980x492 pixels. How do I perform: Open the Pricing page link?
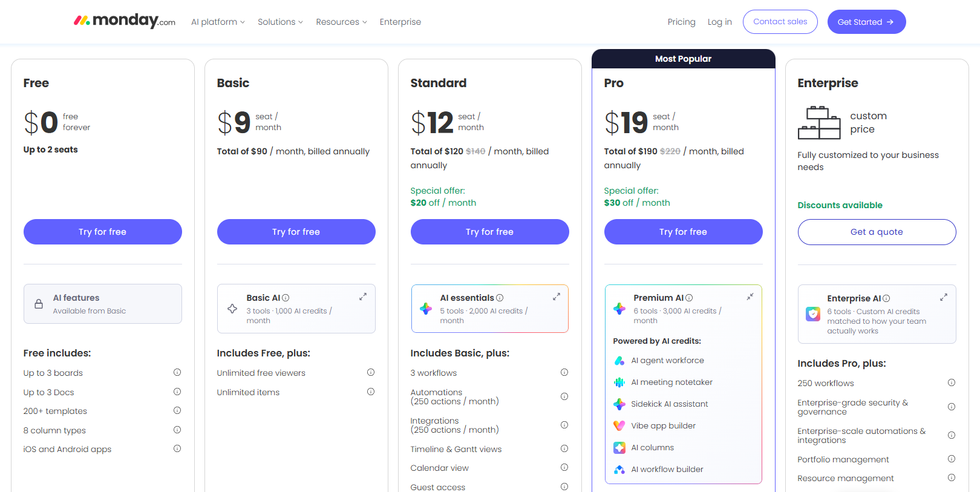coord(682,22)
